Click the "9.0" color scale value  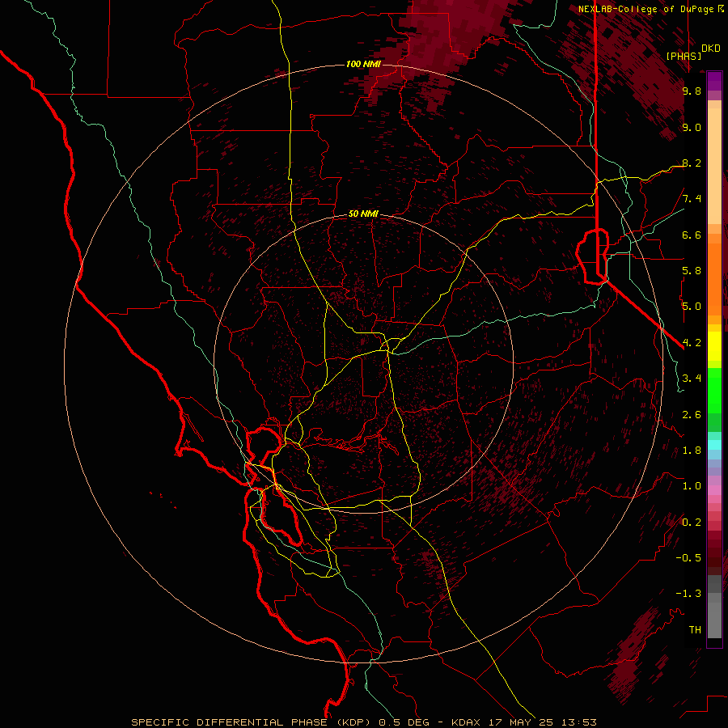coord(692,127)
